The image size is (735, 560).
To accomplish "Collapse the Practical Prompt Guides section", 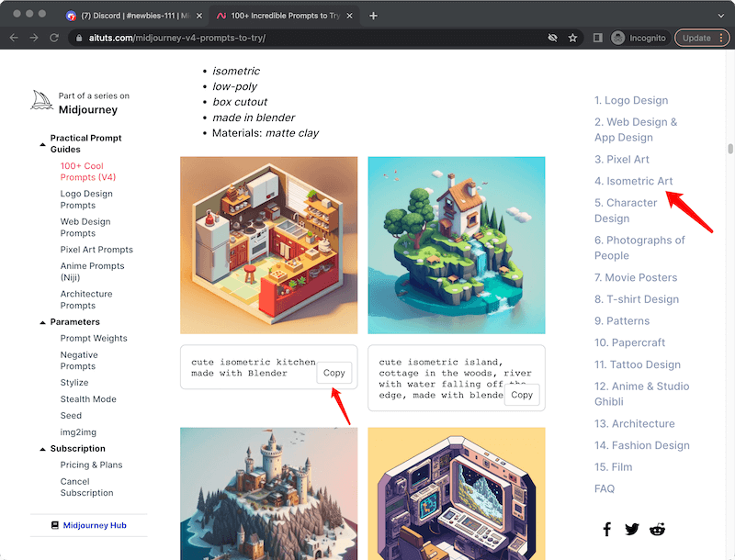I will pos(42,144).
